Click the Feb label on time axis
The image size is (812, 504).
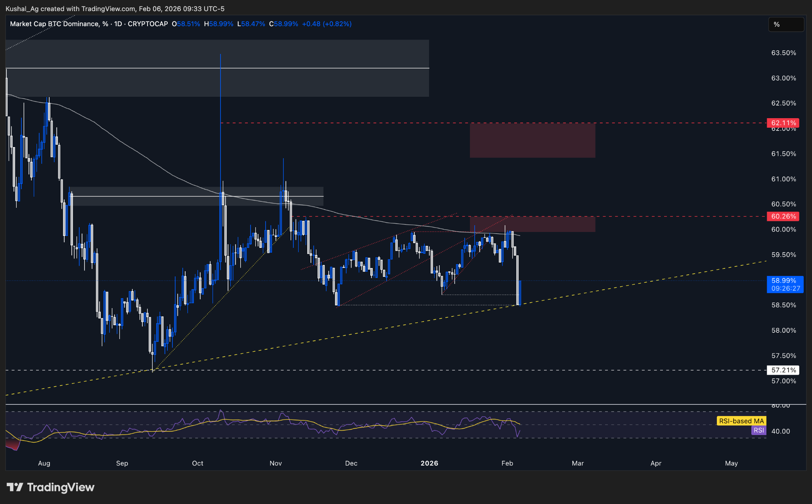(507, 463)
